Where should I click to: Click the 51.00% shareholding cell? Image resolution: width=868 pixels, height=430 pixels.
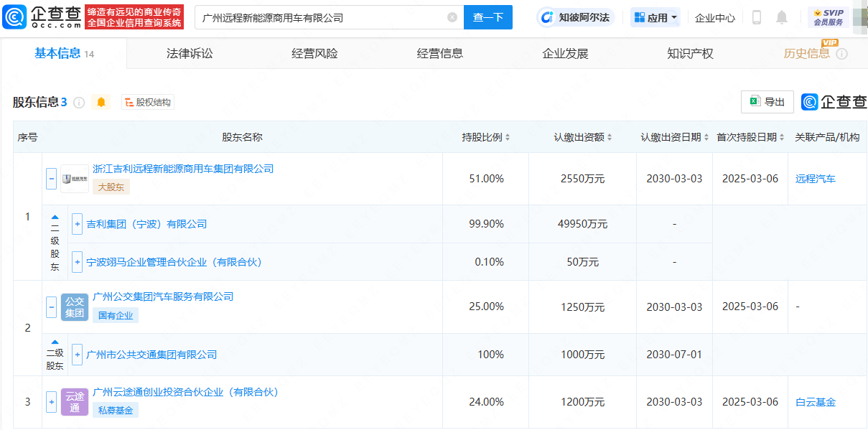click(x=486, y=179)
